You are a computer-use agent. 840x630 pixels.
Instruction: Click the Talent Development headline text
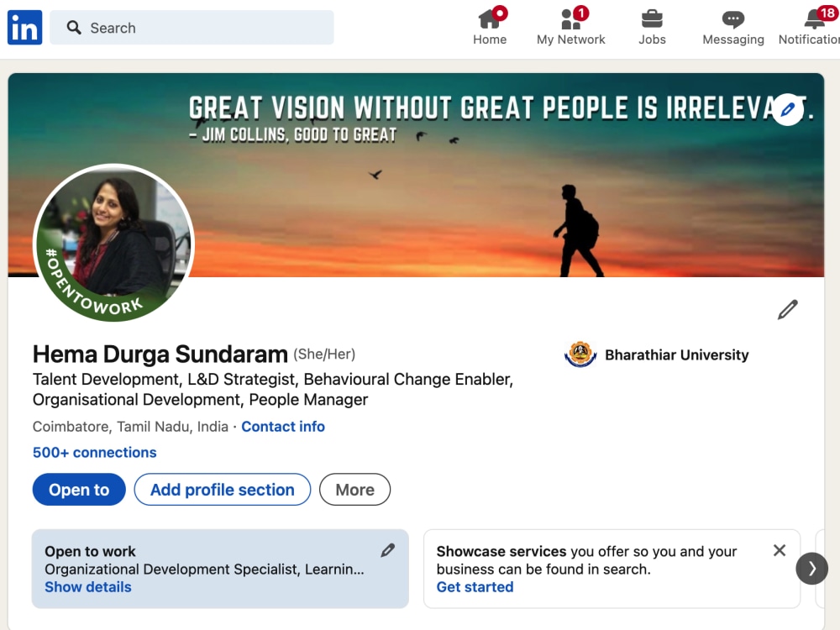[273, 390]
